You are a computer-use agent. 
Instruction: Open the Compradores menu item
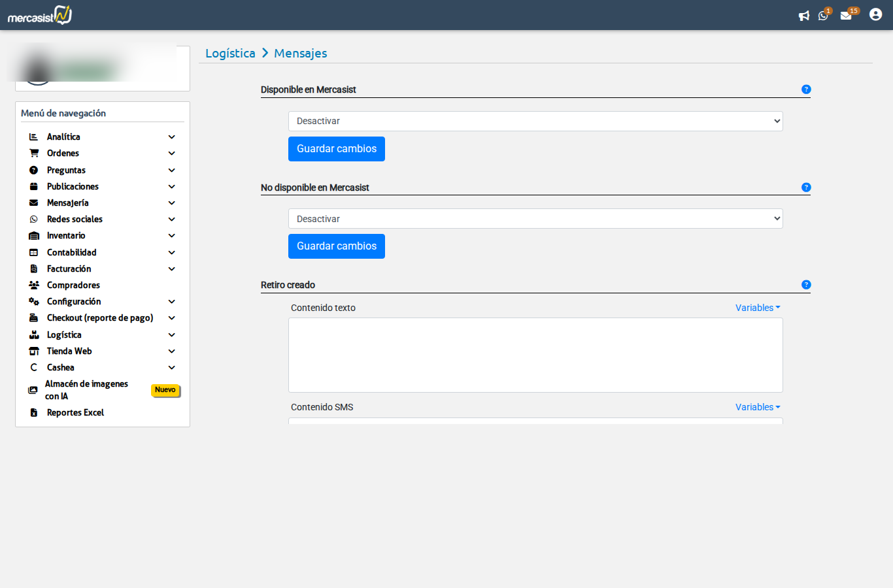(x=73, y=286)
